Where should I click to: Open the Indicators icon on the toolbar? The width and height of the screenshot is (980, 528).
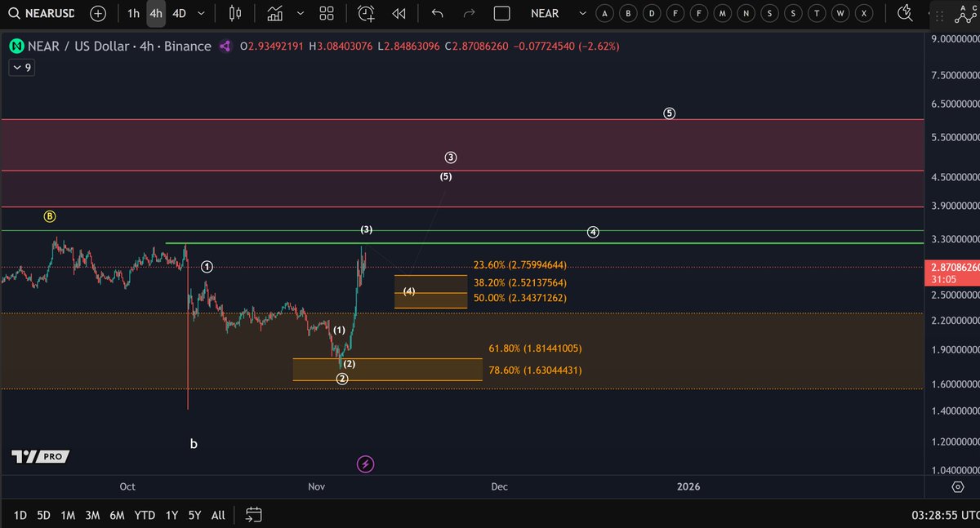coord(274,14)
